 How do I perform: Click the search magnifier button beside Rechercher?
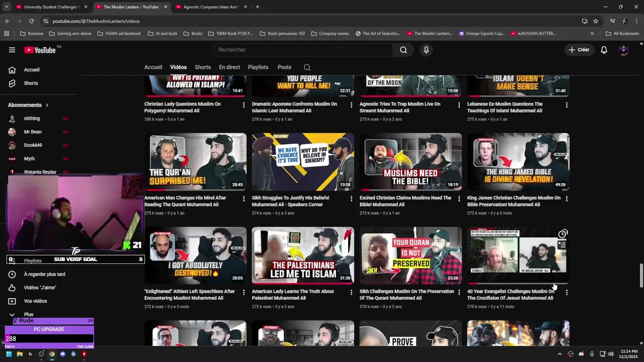(404, 50)
